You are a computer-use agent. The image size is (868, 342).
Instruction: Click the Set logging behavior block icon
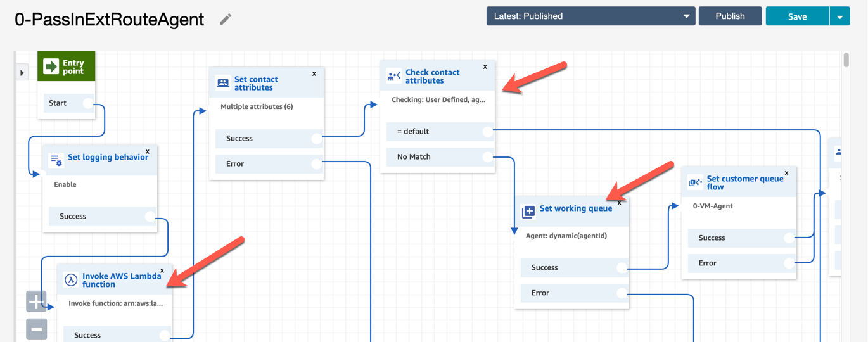[56, 160]
